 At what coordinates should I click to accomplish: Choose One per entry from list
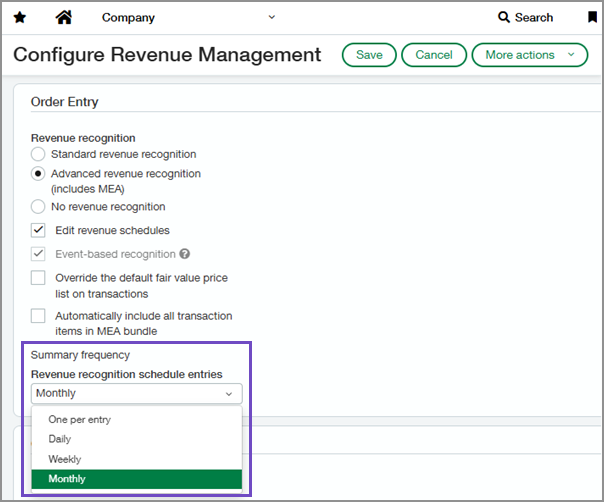tap(79, 419)
